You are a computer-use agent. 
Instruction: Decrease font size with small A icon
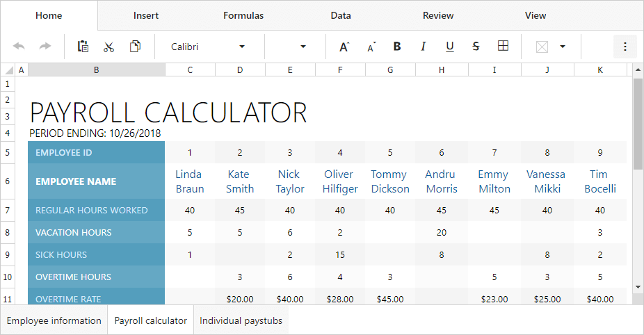371,47
